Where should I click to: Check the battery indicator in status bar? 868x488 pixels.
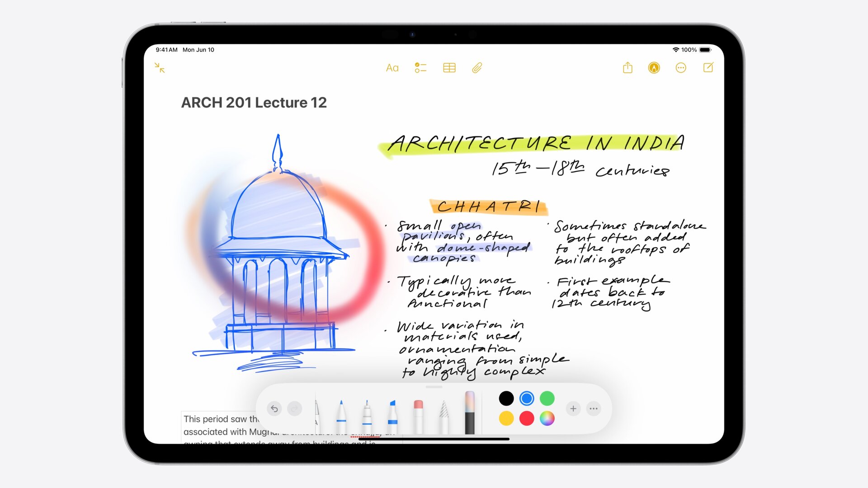[705, 50]
